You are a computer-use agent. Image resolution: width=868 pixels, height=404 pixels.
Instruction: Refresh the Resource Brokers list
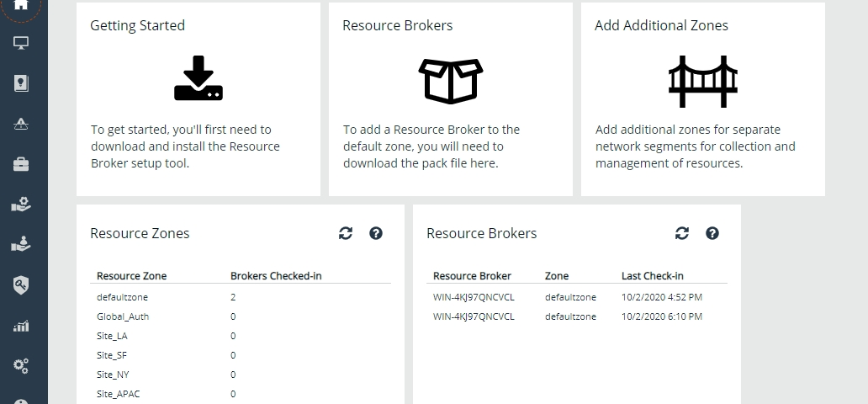point(682,233)
